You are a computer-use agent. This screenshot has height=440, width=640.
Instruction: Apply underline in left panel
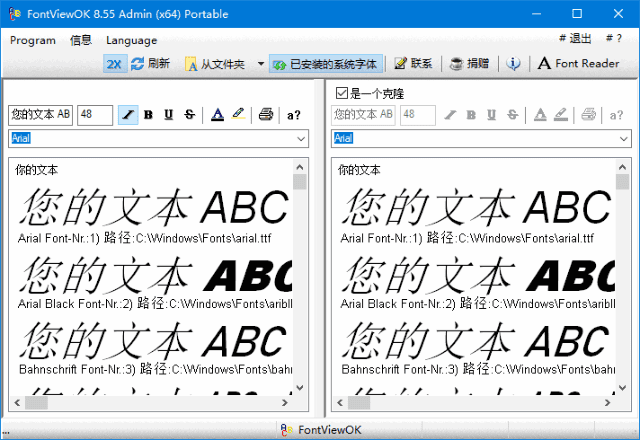(169, 115)
